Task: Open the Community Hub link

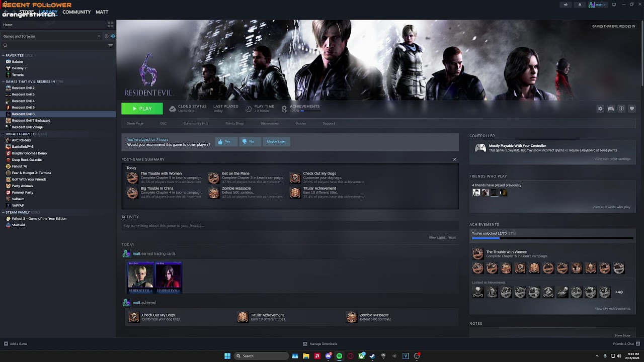Action: click(x=196, y=123)
